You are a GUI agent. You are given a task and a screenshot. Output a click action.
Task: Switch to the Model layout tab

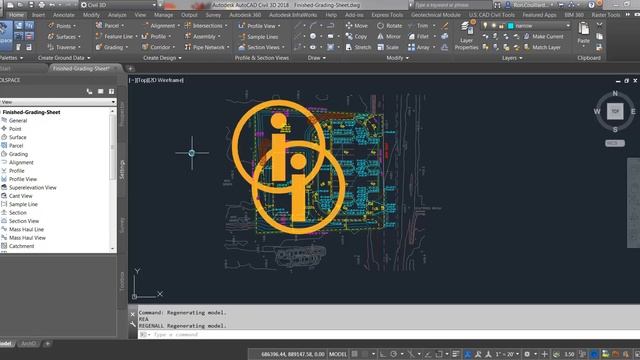[x=6, y=344]
